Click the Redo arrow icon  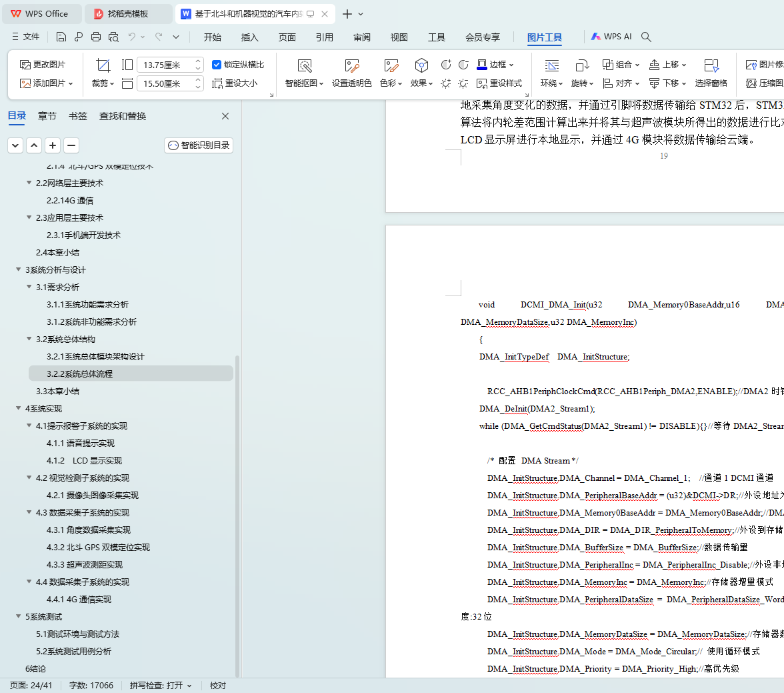coord(159,37)
